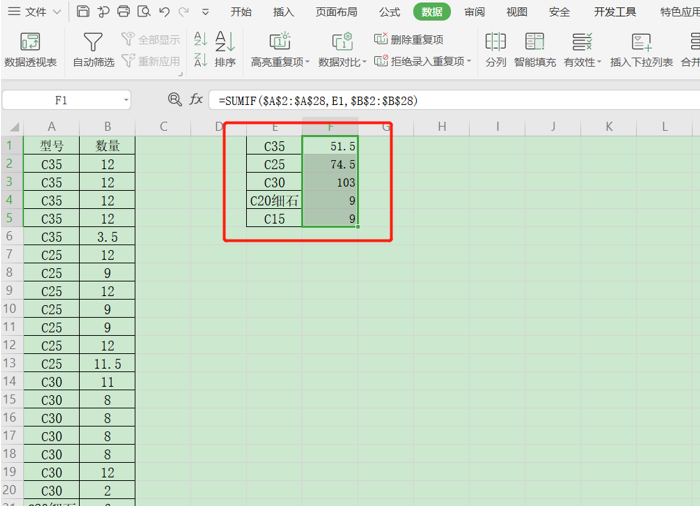The image size is (700, 506).
Task: Click the SUMIF formula in formula bar
Action: click(x=318, y=100)
